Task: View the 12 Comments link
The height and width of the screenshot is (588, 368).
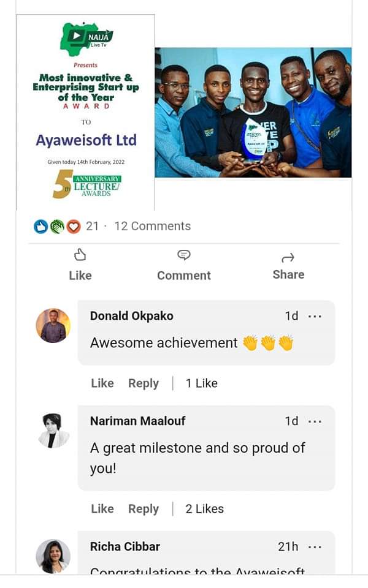Action: [x=152, y=227]
